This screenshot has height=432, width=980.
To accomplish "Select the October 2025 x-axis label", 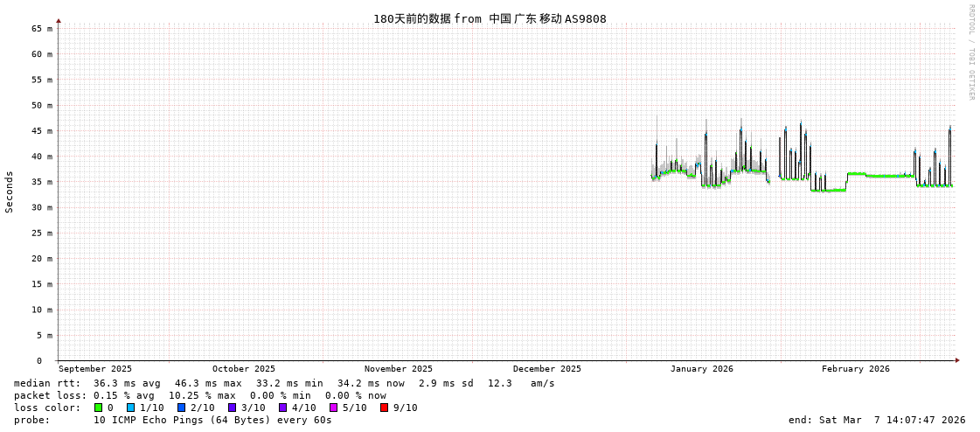I will tap(243, 369).
